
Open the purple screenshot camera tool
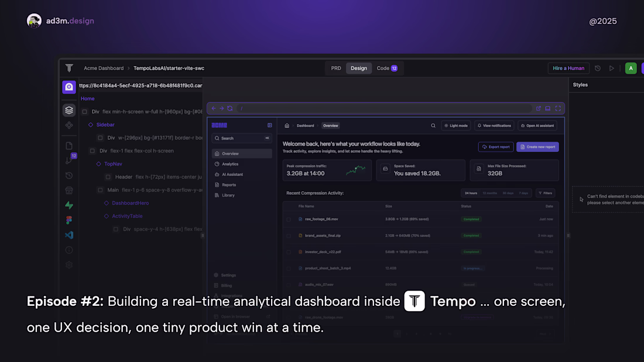click(x=69, y=87)
